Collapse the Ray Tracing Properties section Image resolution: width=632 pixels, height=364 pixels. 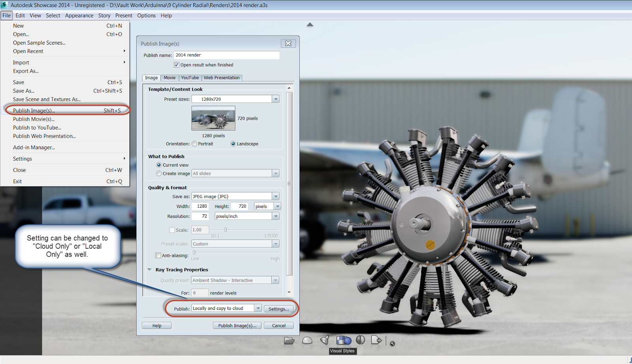click(149, 270)
